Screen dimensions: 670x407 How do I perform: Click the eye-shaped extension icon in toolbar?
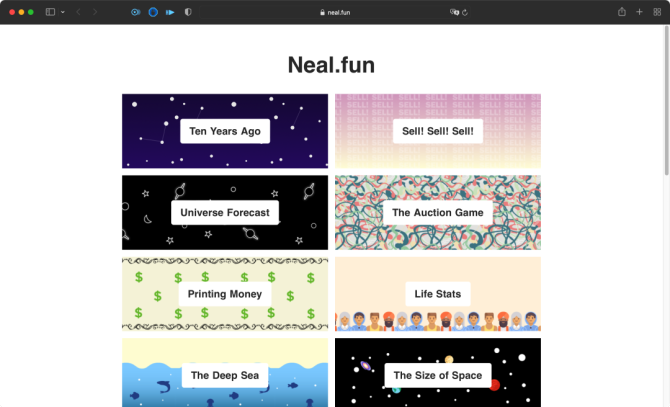tap(135, 12)
